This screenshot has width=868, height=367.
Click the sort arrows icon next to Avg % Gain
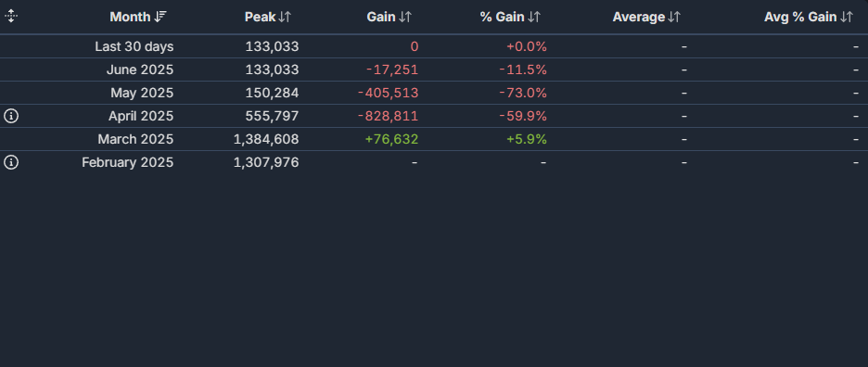(847, 18)
